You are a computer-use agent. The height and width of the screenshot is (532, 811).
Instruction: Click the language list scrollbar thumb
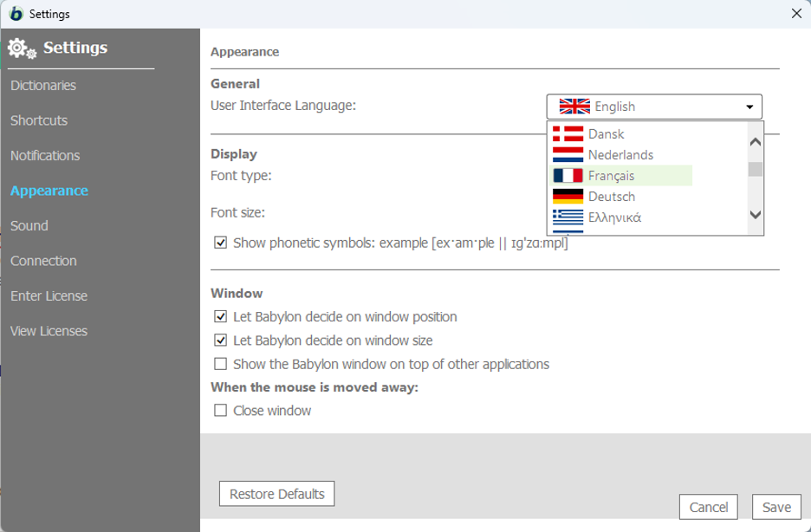tap(756, 169)
